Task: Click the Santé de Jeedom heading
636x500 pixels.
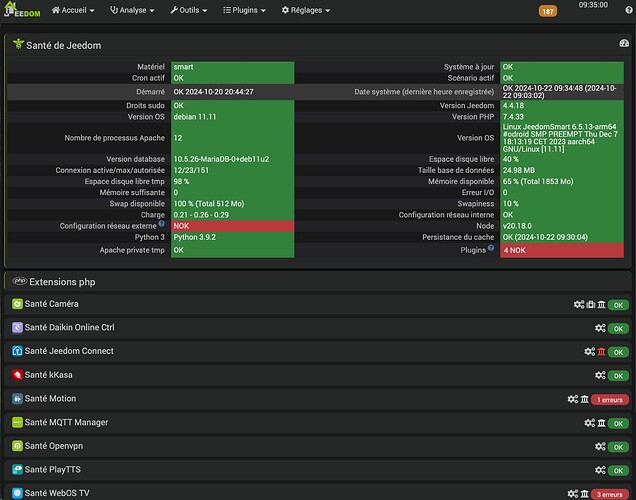Action: tap(63, 45)
